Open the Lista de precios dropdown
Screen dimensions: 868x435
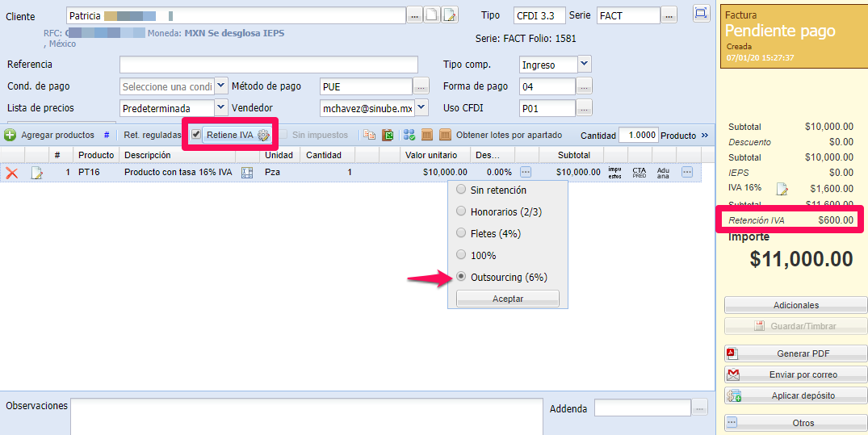[x=220, y=107]
